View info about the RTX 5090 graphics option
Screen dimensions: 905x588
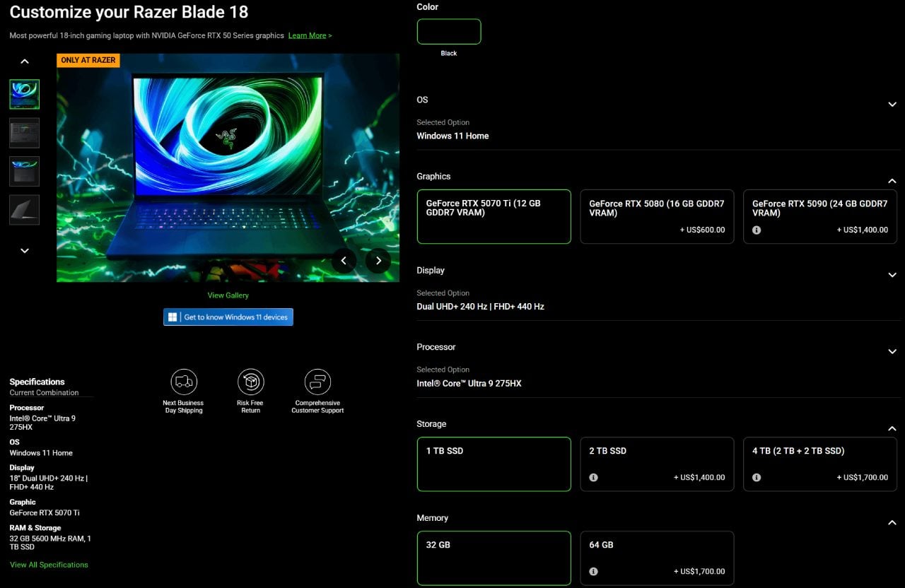point(757,229)
